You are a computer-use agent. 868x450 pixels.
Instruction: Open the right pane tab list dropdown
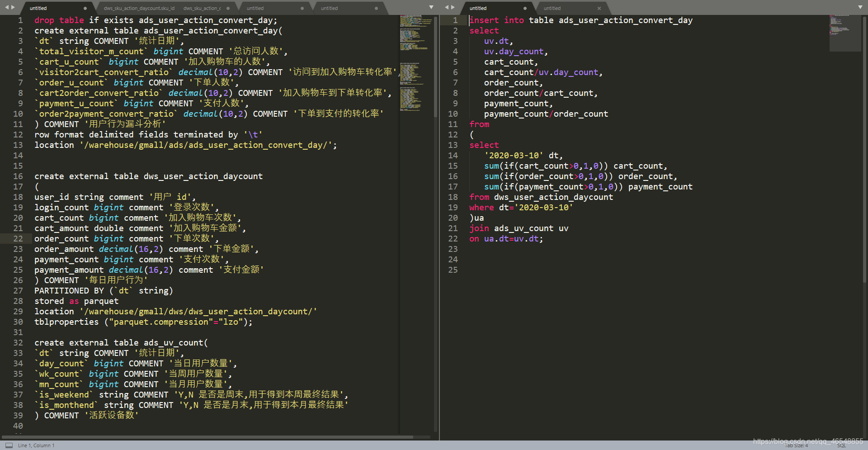pos(860,7)
